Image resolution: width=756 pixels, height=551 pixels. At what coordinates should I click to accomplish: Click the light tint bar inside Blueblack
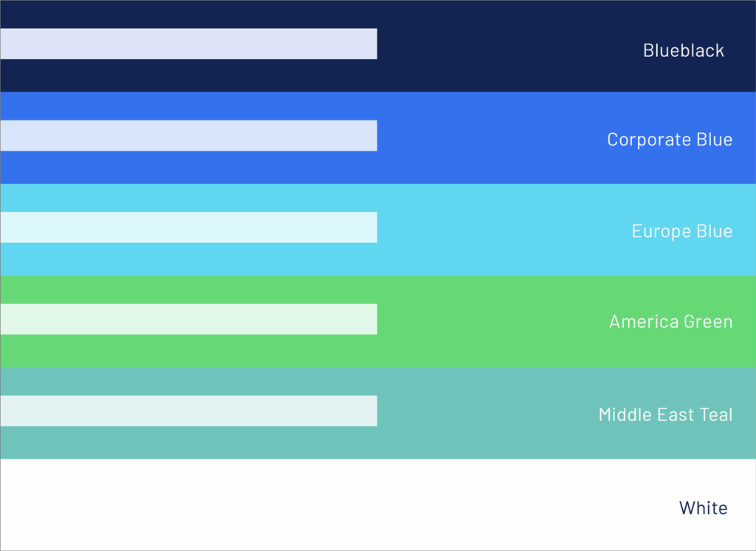click(x=188, y=44)
